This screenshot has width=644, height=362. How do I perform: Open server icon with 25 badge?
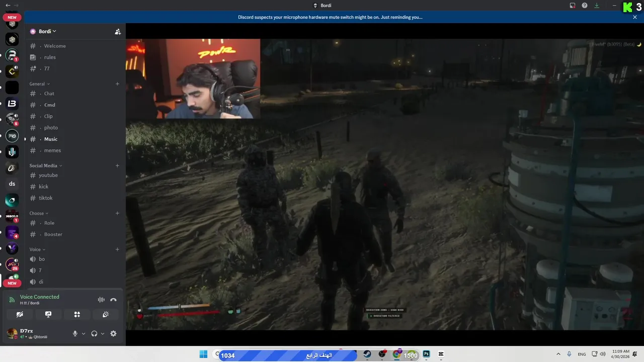click(12, 264)
